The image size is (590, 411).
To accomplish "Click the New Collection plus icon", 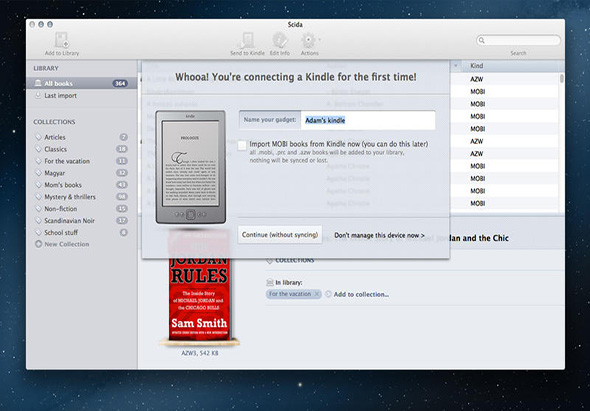I will coord(38,244).
